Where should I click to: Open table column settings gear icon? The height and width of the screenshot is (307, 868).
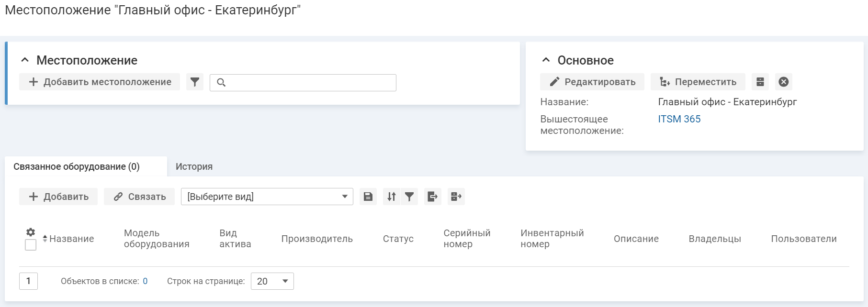(31, 232)
